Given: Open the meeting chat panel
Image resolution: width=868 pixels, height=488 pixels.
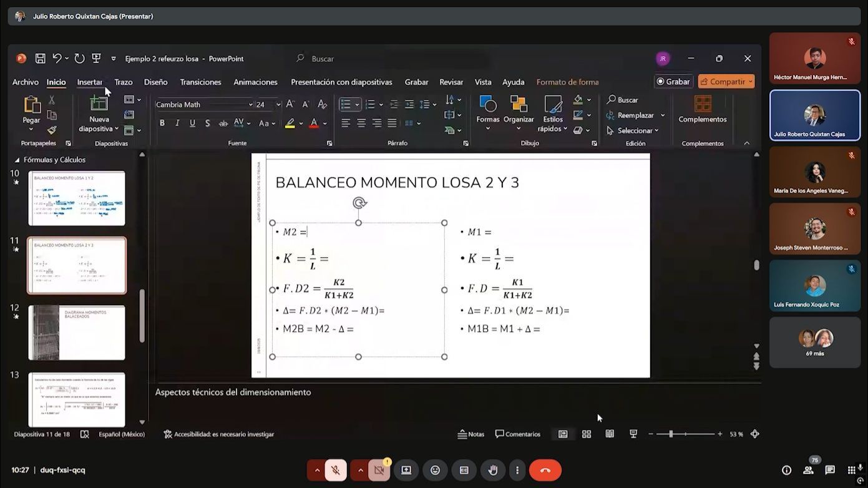Looking at the screenshot, I should [x=830, y=470].
